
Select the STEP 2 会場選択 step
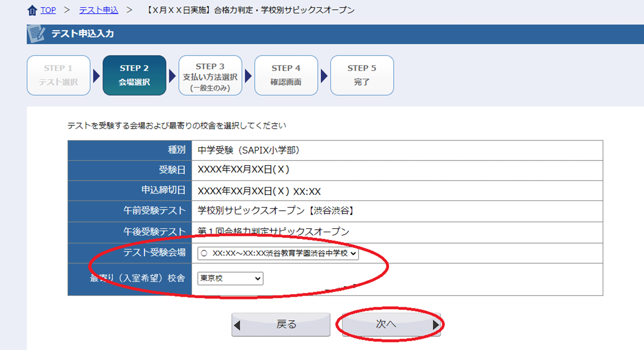click(x=134, y=76)
